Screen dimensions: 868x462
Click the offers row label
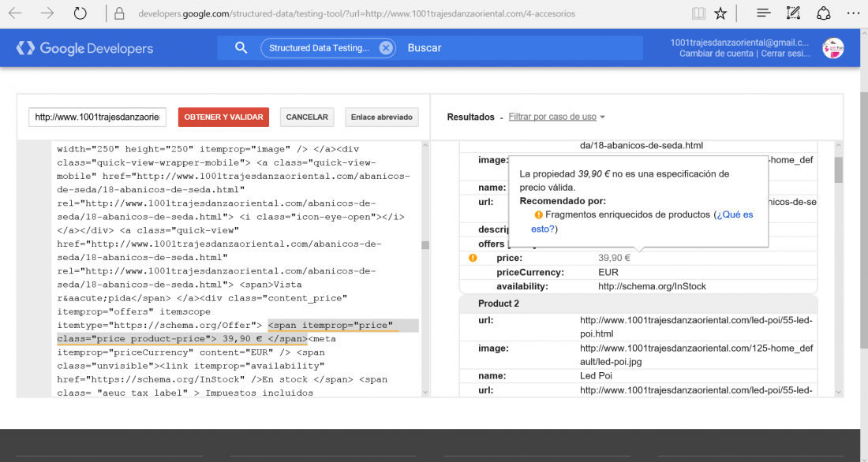tap(491, 244)
